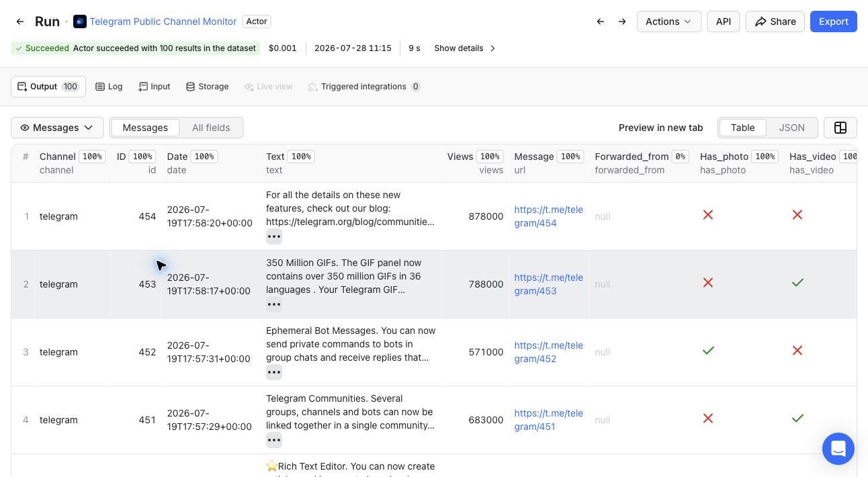
Task: Click the back arrow beside Run
Action: (20, 21)
